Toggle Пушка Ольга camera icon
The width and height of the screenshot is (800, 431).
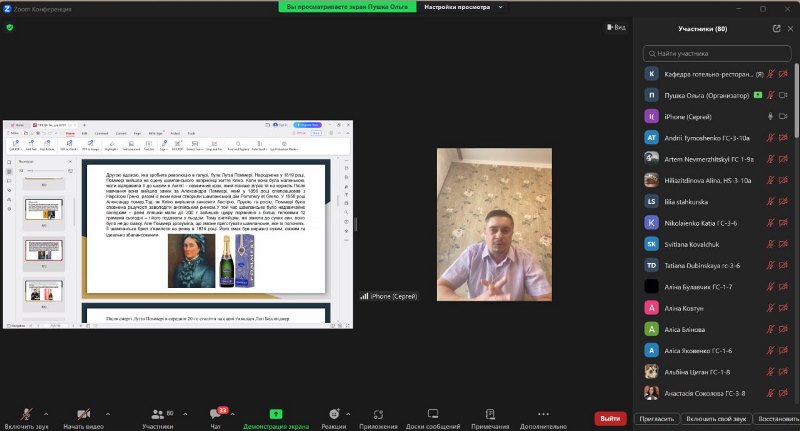coord(783,95)
